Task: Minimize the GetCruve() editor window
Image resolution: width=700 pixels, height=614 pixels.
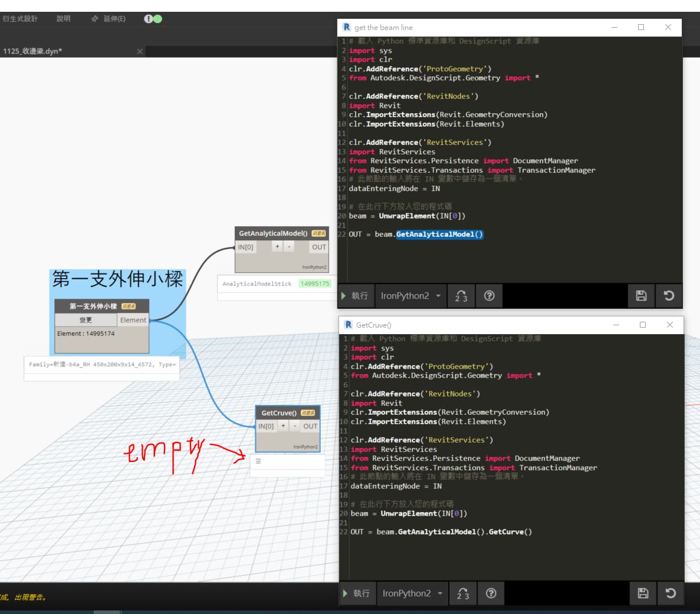Action: click(x=616, y=325)
